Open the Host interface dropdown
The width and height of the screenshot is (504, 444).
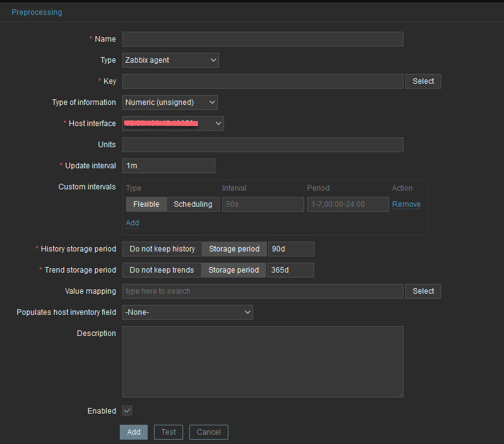[173, 124]
